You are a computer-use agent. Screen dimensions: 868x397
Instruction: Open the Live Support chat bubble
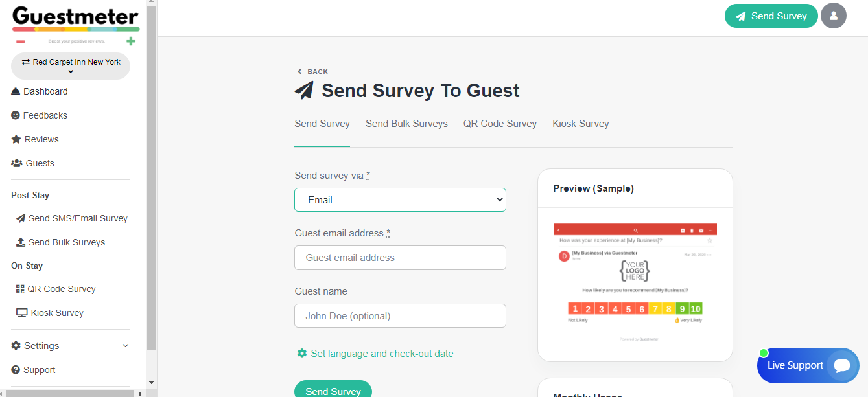[x=841, y=365]
